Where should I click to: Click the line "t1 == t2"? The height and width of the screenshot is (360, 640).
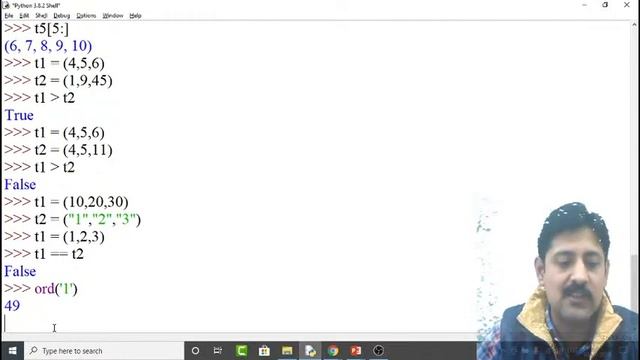[x=59, y=254]
